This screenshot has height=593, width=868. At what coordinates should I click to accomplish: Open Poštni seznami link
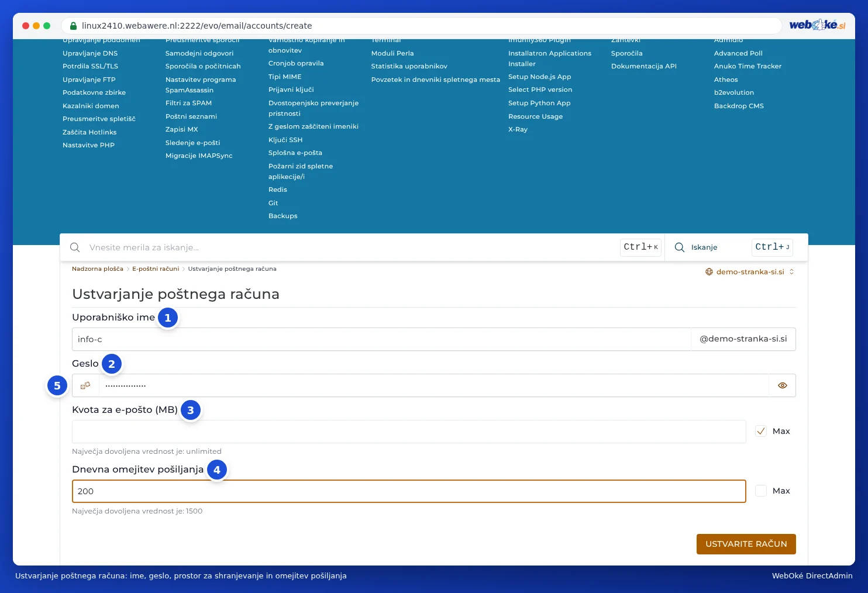click(x=191, y=116)
